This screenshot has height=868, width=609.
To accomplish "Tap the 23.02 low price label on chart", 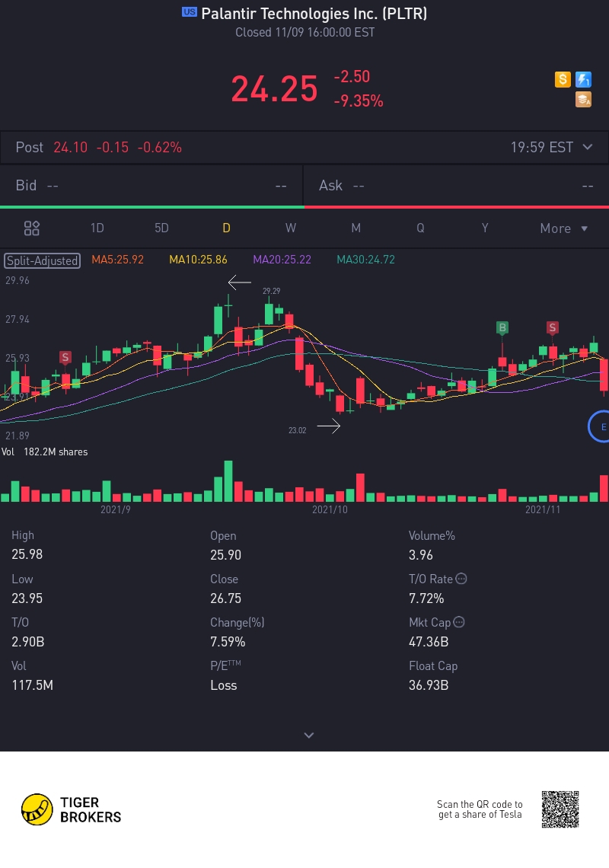I will pos(298,430).
